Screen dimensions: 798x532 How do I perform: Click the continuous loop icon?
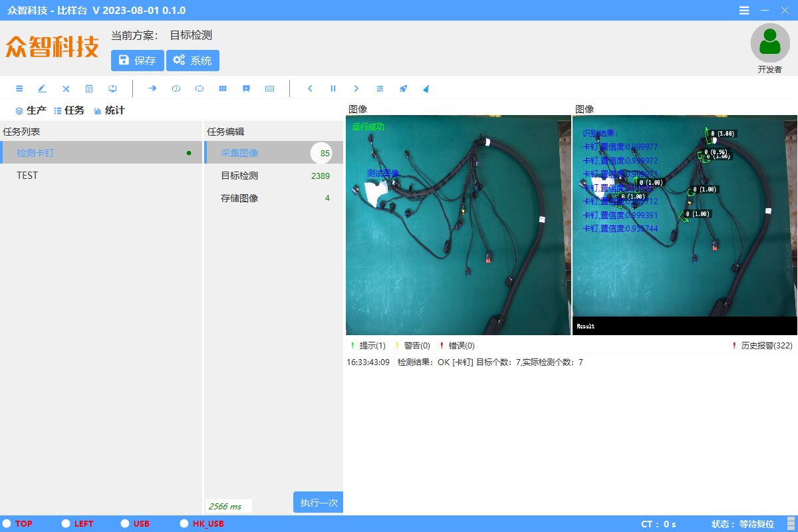199,88
